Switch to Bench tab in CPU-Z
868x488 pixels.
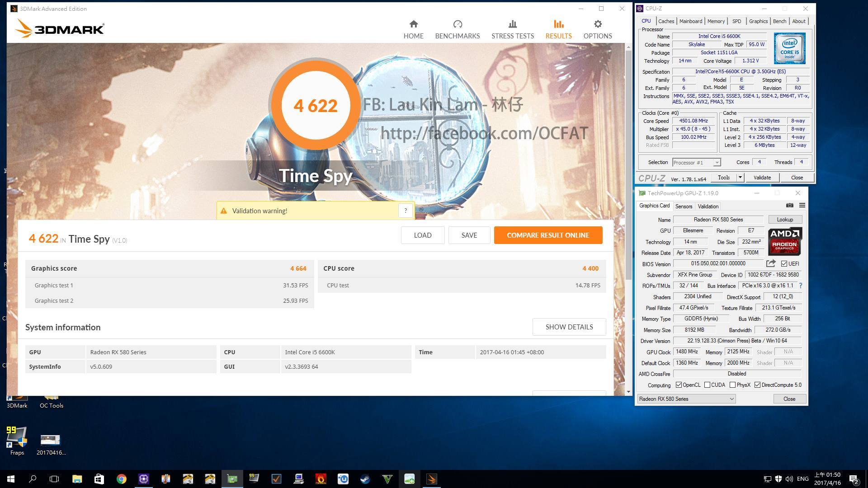tap(779, 21)
